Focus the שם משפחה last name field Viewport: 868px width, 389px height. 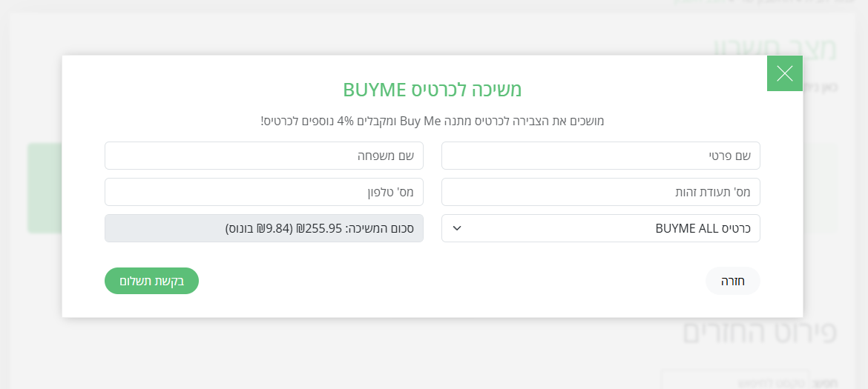coord(263,156)
